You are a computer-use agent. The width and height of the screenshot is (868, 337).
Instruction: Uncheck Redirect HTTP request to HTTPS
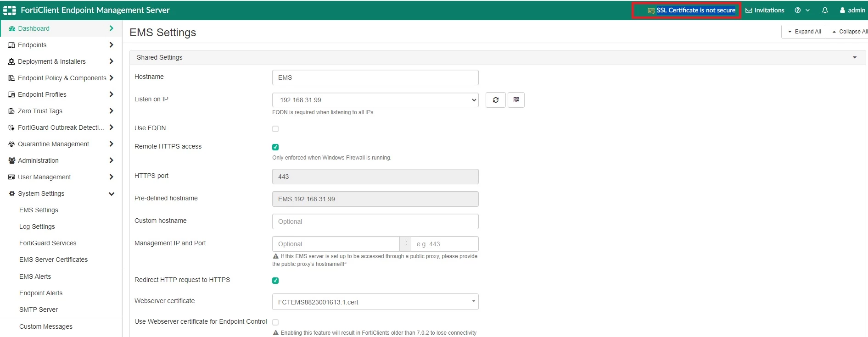pos(275,281)
